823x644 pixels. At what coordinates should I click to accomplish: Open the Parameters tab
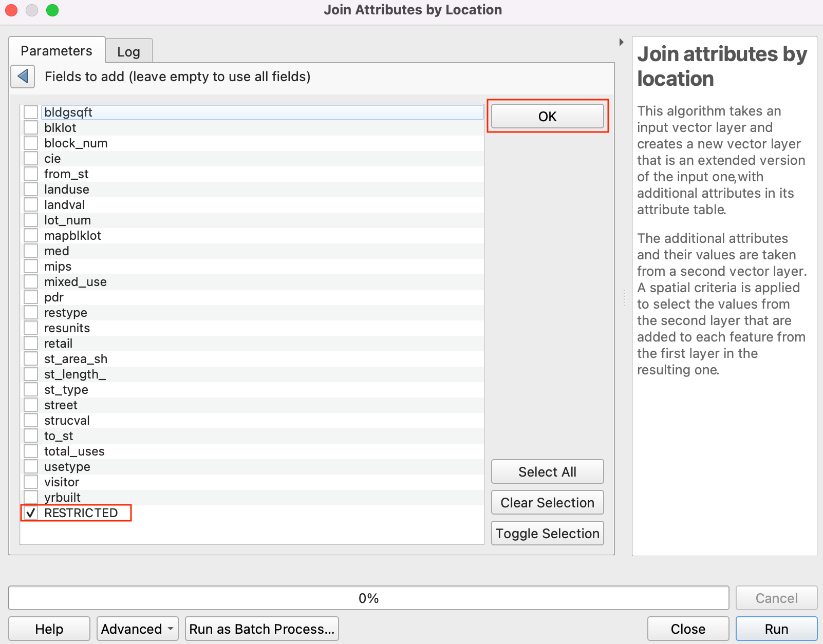click(57, 51)
